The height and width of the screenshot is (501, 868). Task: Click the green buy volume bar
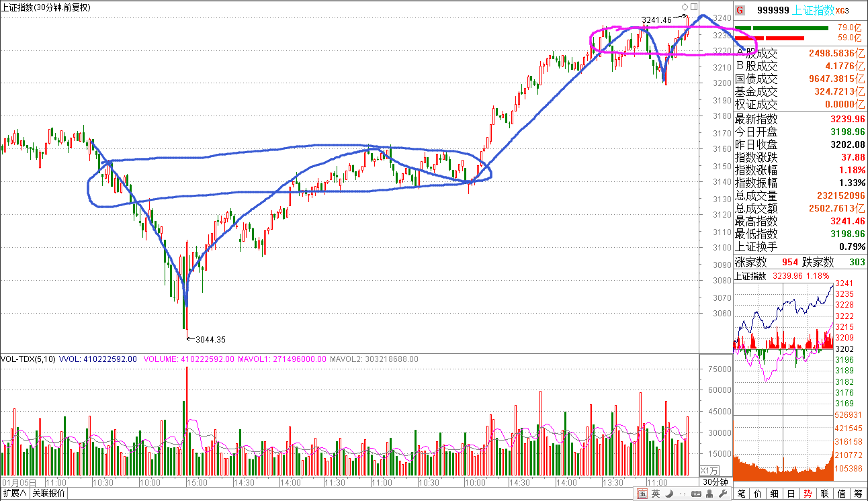[x=790, y=28]
